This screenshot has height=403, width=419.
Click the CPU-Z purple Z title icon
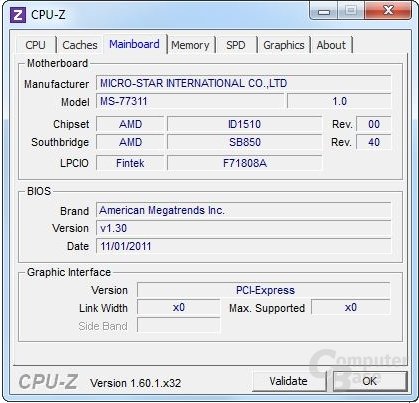click(x=18, y=15)
